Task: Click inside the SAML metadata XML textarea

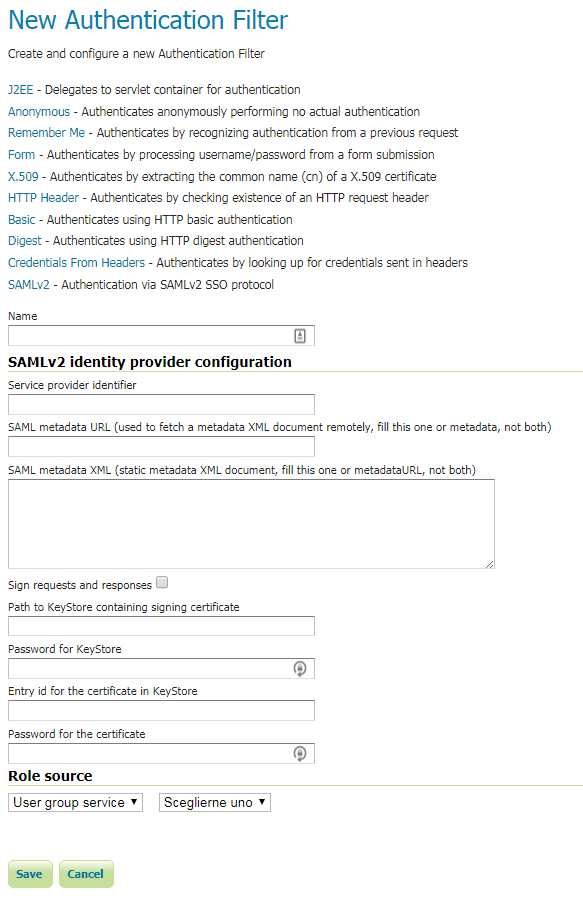Action: 251,523
